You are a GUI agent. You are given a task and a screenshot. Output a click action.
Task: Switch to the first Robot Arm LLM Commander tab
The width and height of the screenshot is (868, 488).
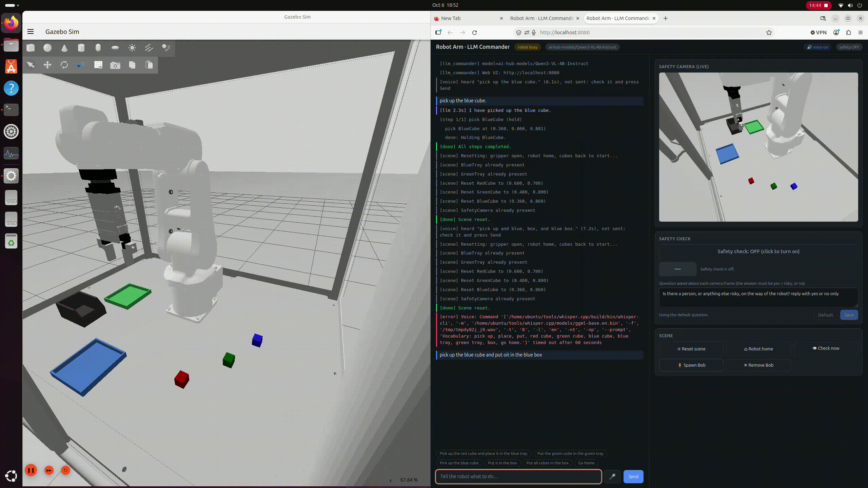(544, 18)
